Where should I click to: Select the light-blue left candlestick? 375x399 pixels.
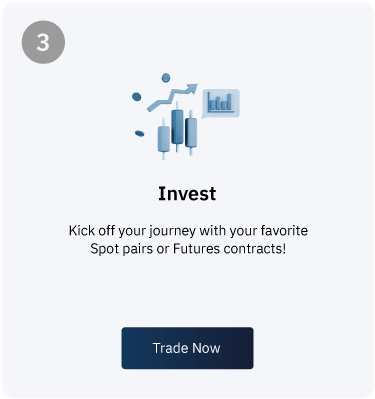[163, 139]
